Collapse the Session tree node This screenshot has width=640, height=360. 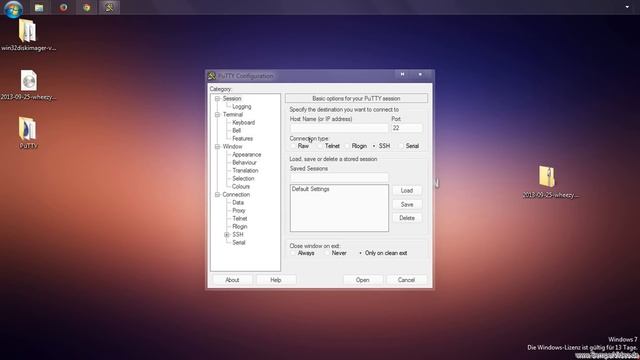pyautogui.click(x=218, y=98)
